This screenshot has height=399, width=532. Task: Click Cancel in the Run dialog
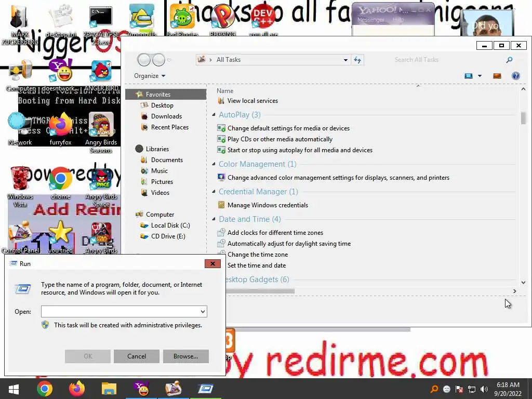(137, 356)
